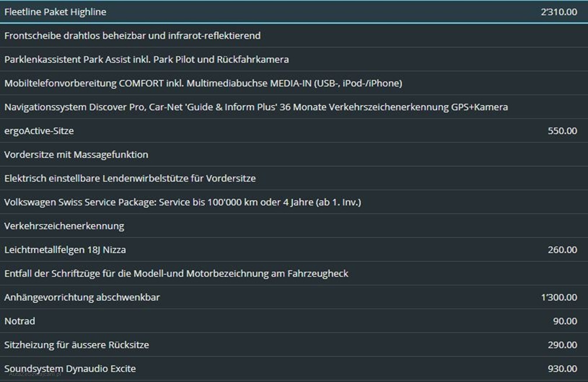
Task: Click the 550.00 price value
Action: (x=562, y=131)
